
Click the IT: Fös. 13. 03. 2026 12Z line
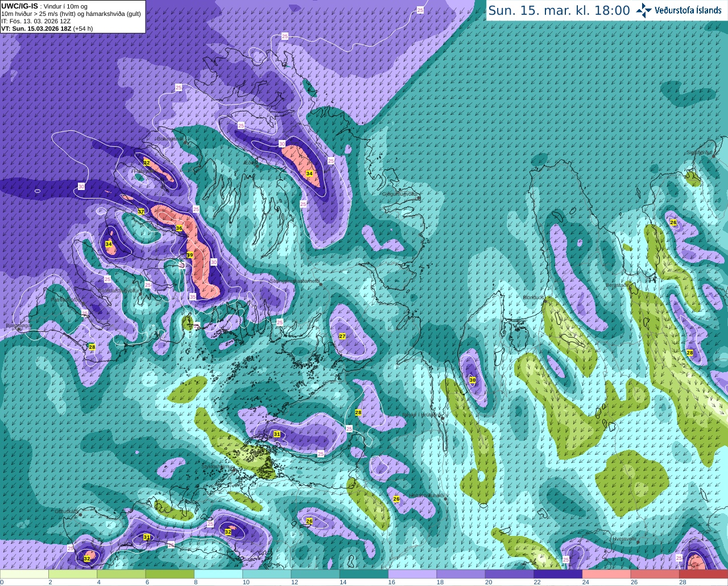[x=36, y=20]
